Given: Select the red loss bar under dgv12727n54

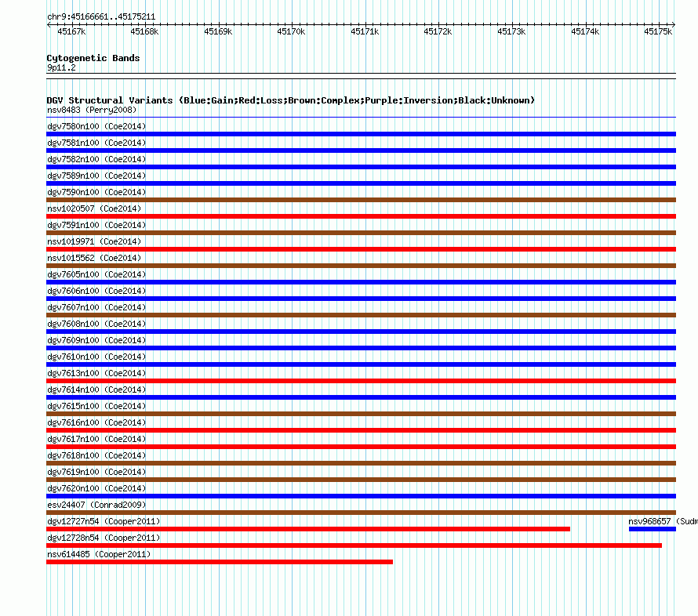Looking at the screenshot, I should [x=308, y=529].
